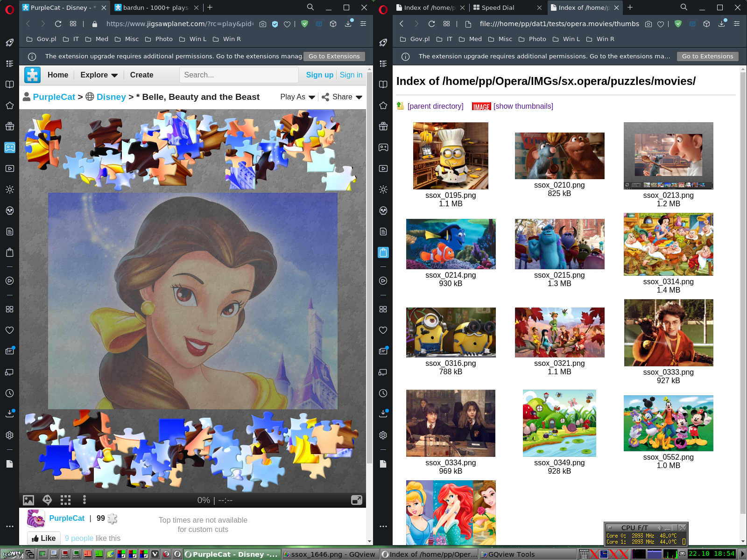Open the speed dial grid icon beside jigsawplanet reload
Viewport: 747px width, 560px height.
73,24
